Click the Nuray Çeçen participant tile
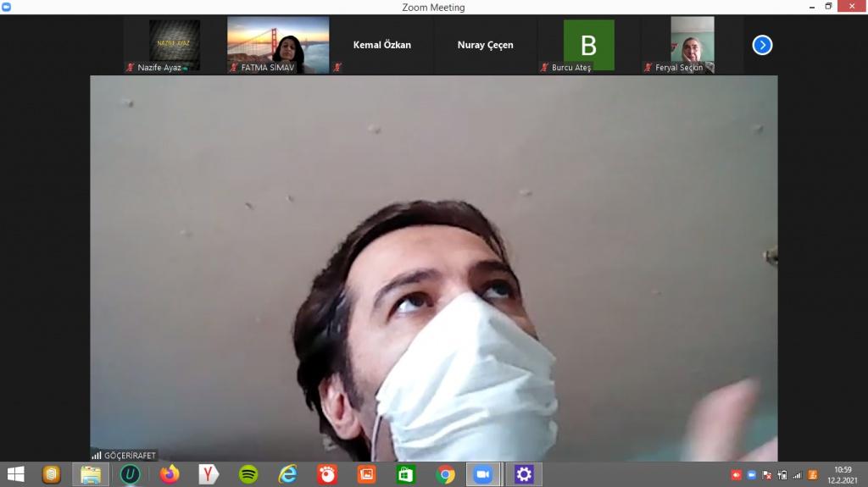 [485, 45]
